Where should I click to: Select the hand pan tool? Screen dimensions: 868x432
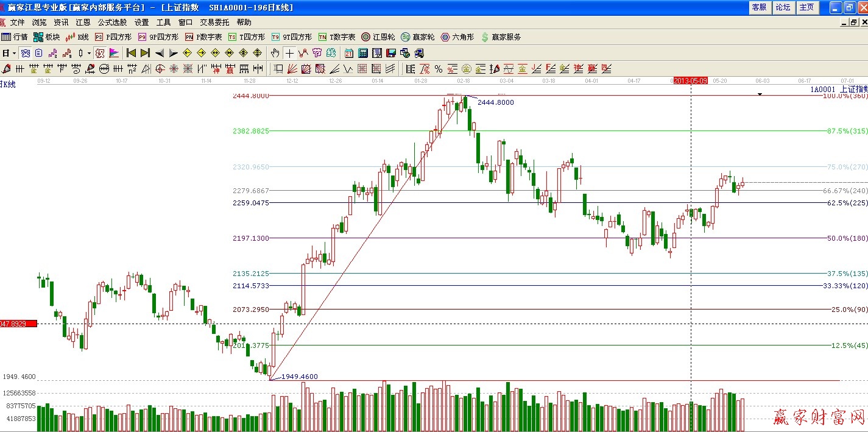(x=275, y=53)
